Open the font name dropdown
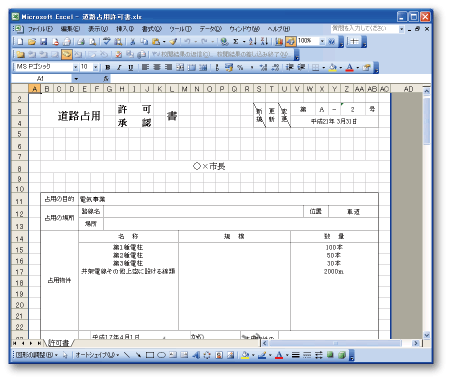 pos(76,67)
